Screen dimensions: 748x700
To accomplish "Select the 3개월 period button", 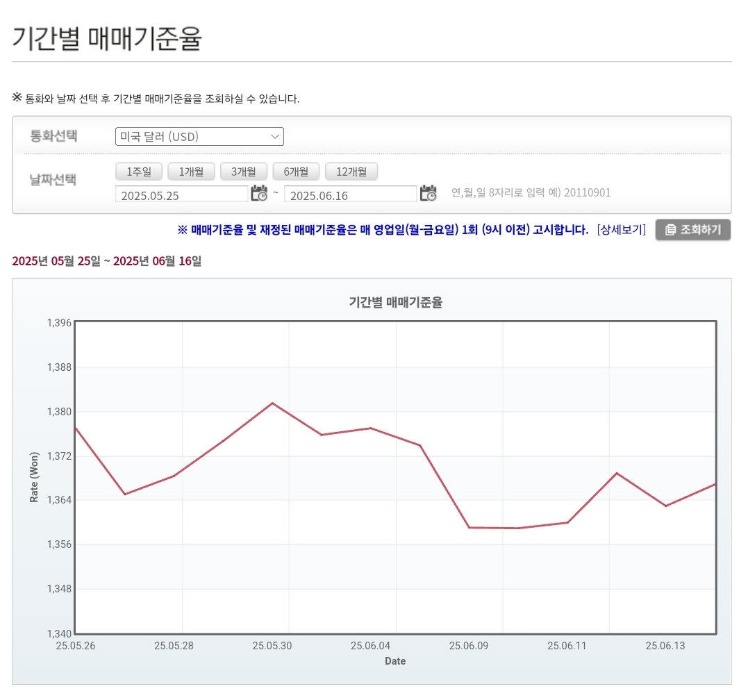I will (244, 172).
